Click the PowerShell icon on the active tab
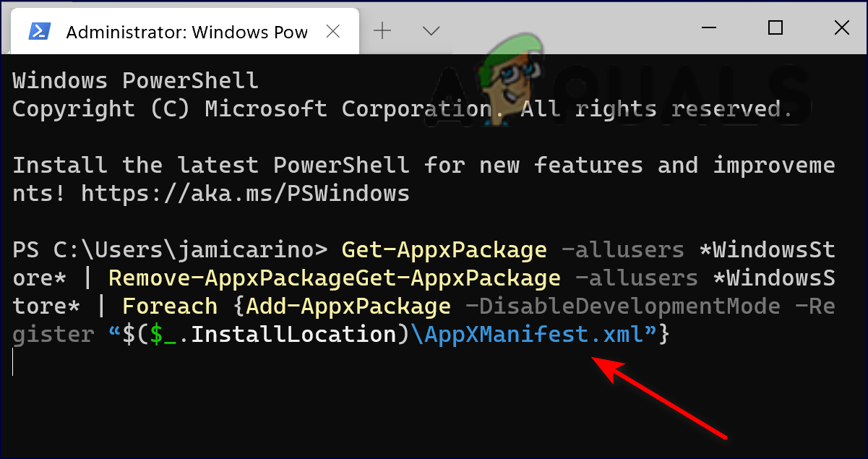Viewport: 868px width, 459px height. point(40,30)
